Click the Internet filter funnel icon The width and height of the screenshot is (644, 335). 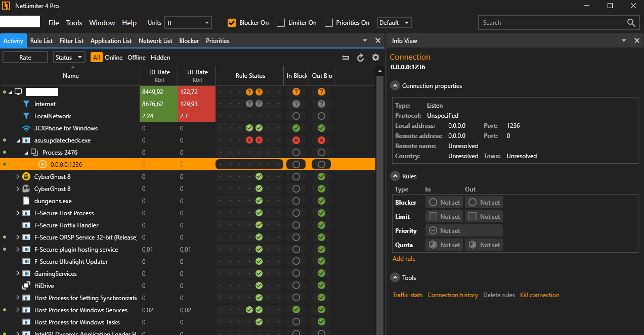point(26,104)
